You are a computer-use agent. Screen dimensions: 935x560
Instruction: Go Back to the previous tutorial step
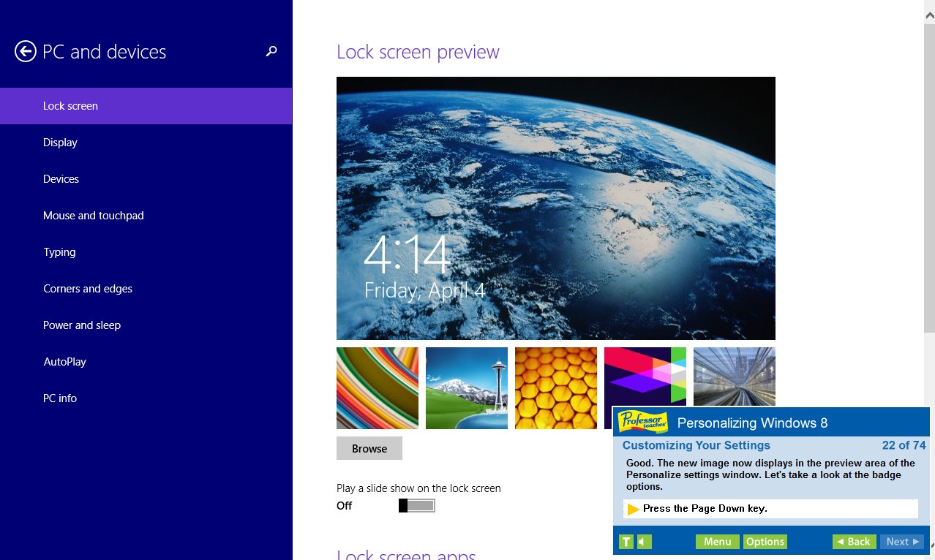point(853,541)
